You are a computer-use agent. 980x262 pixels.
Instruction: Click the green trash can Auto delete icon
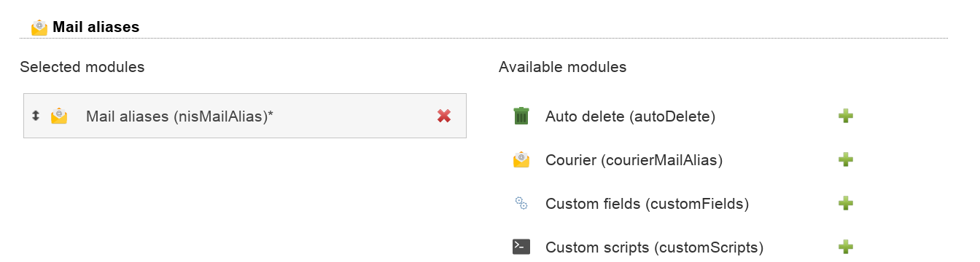pyautogui.click(x=521, y=116)
